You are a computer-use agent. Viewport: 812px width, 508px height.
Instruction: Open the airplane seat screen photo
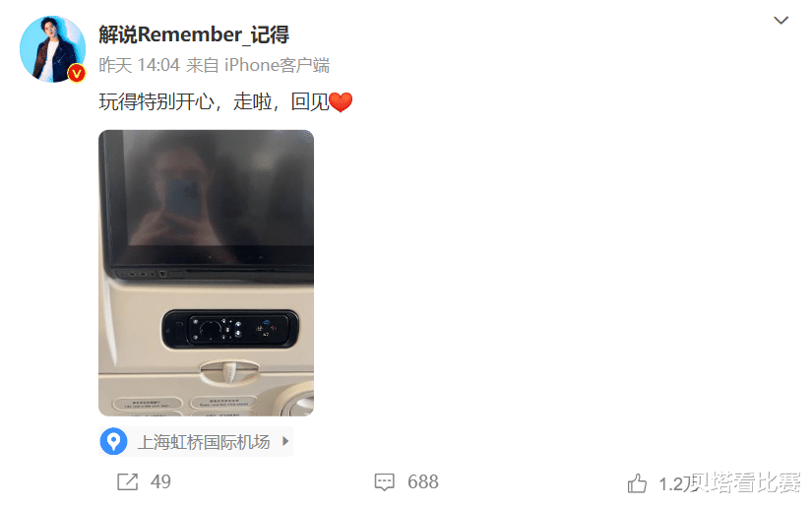[206, 273]
